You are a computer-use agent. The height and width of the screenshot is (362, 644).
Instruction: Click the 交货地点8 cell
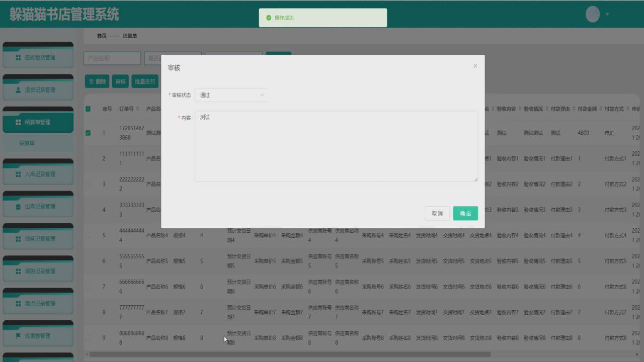click(x=481, y=338)
